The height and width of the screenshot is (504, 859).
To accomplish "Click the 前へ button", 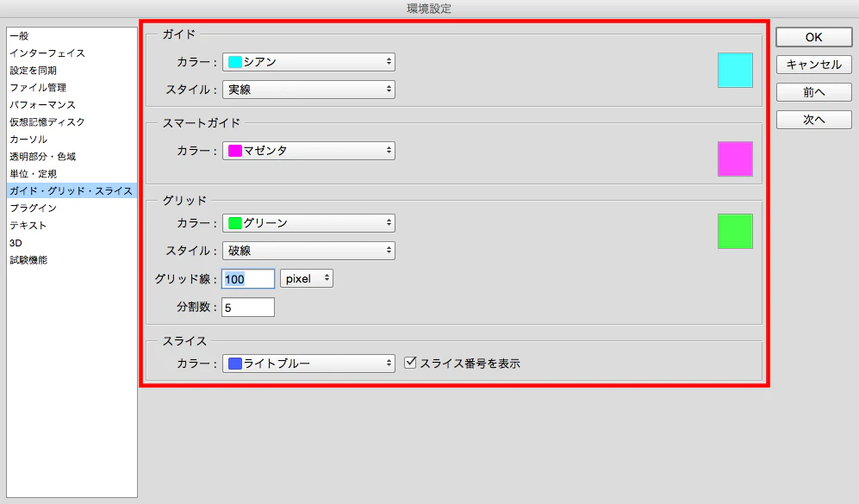I will (813, 92).
